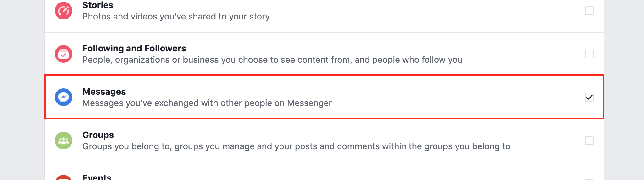Click the red Events icon
Screen dimensions: 644x180
(64, 178)
